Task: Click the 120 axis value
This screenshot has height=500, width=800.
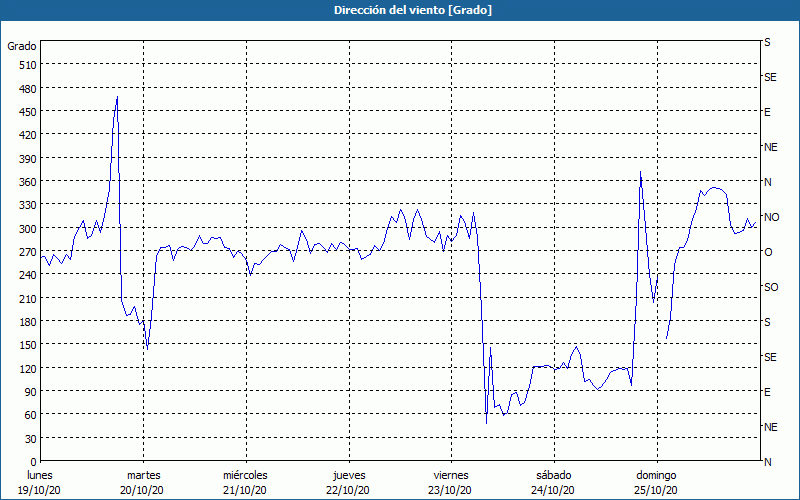Action: (29, 368)
